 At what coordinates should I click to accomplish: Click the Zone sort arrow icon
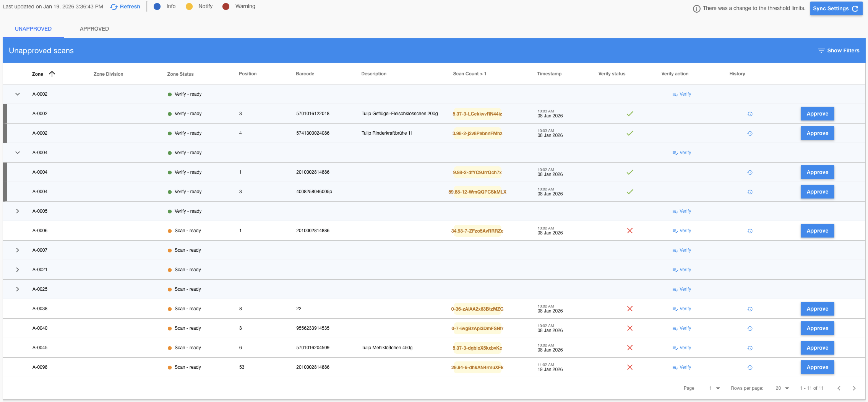point(52,74)
